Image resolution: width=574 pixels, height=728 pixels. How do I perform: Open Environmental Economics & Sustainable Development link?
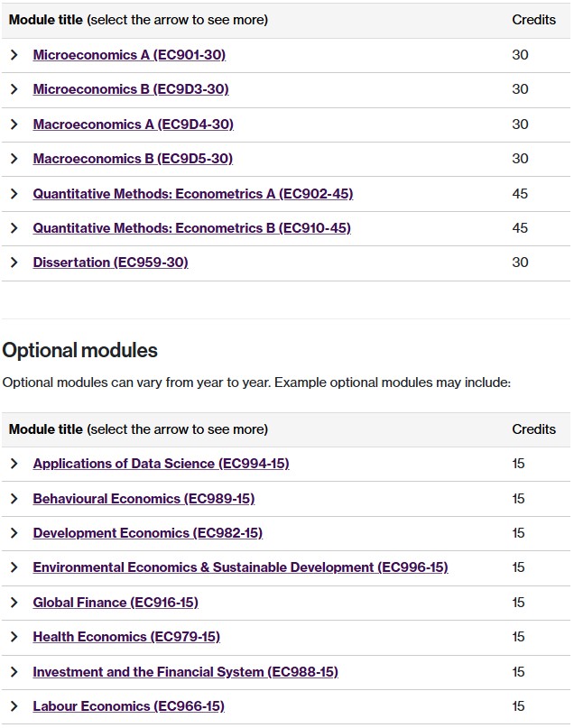[x=240, y=567]
